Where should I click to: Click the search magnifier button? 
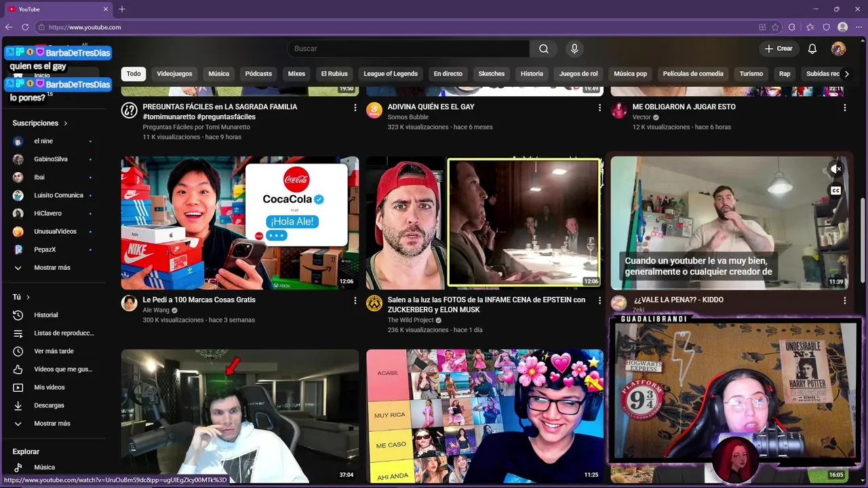tap(544, 49)
